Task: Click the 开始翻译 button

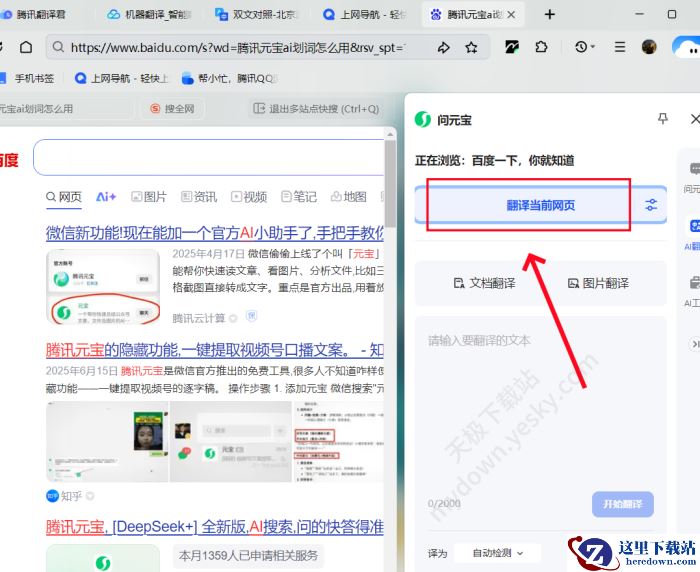Action: (623, 504)
